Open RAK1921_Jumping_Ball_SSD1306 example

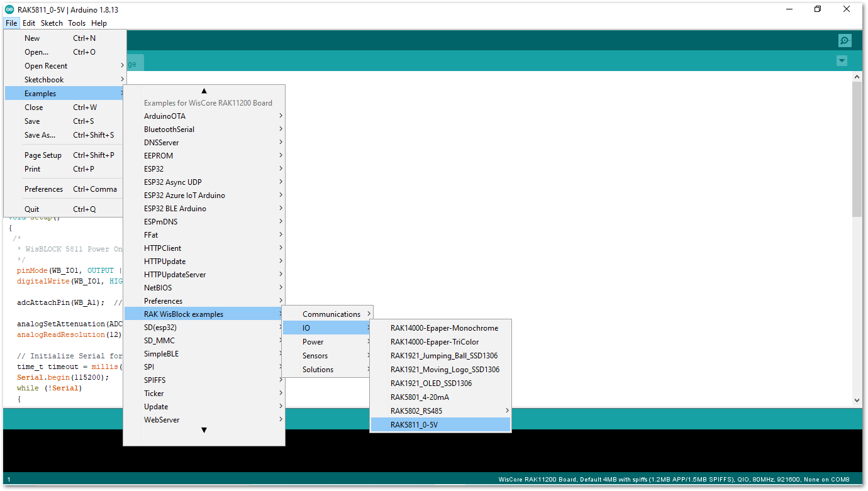tap(441, 356)
